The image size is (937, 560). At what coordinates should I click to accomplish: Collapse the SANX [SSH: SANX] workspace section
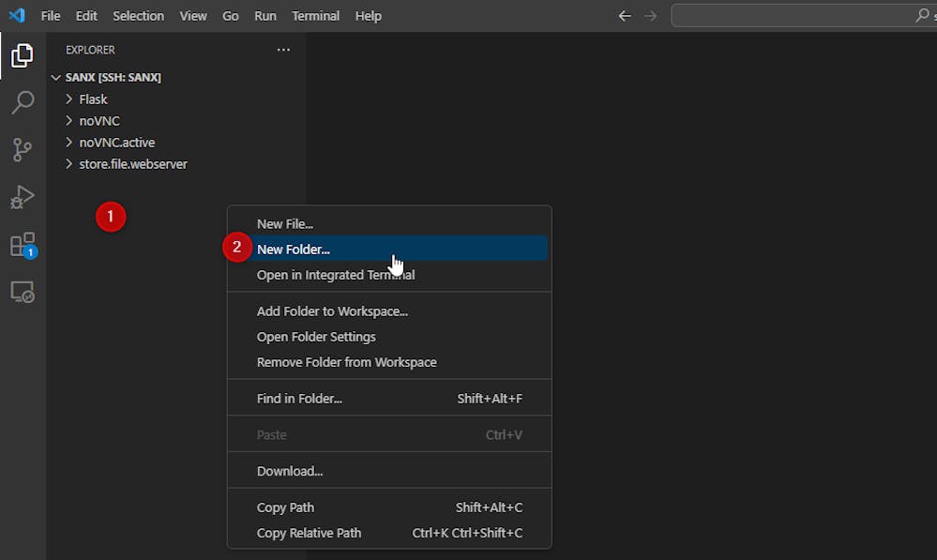[55, 78]
